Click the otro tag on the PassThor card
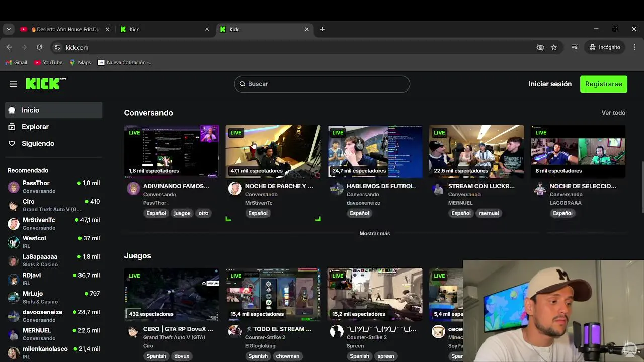This screenshot has height=362, width=644. [x=203, y=213]
